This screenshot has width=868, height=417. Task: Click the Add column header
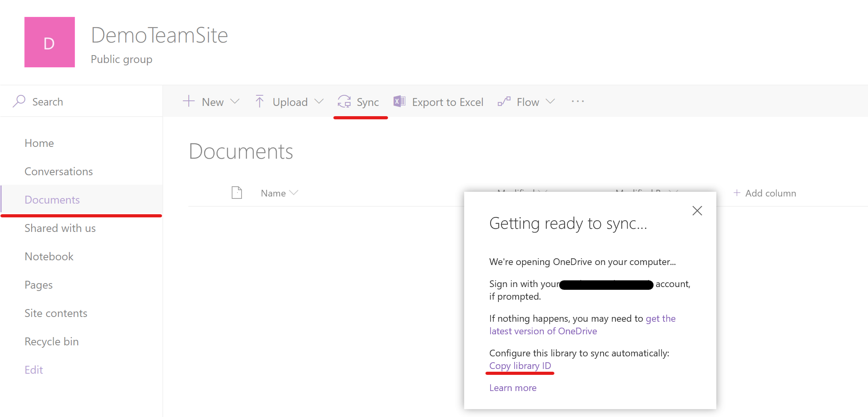tap(764, 193)
